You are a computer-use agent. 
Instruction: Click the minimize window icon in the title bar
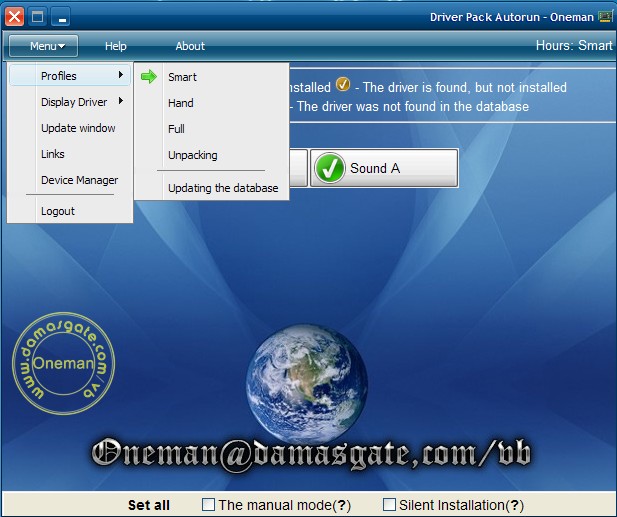click(x=61, y=17)
